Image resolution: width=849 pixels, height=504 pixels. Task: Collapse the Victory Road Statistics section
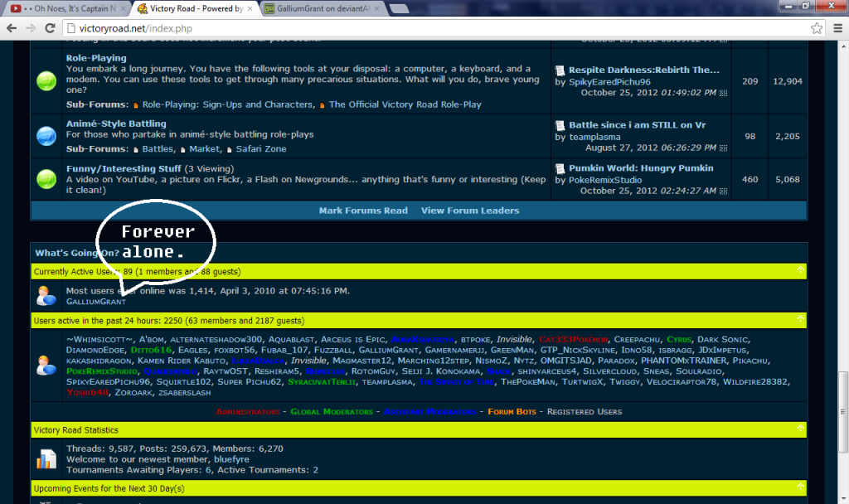coord(800,430)
